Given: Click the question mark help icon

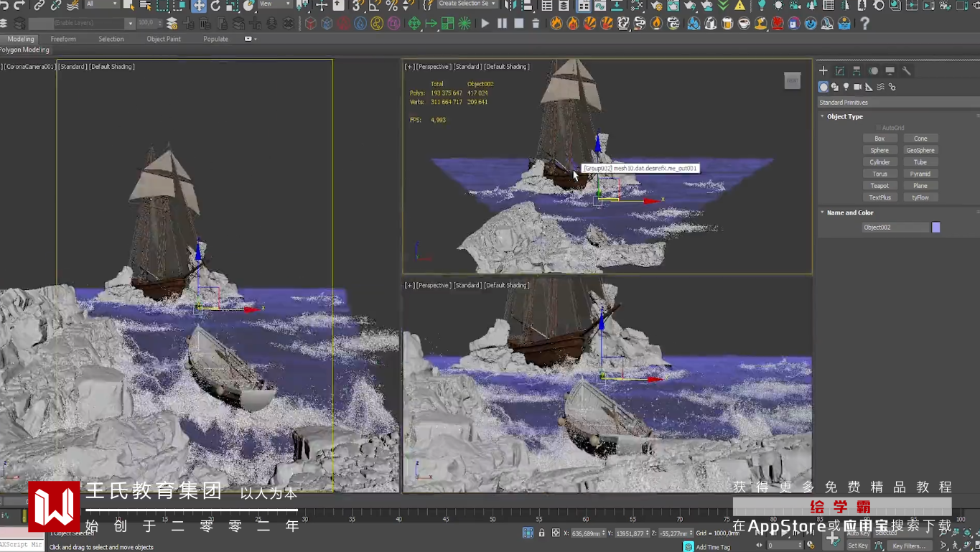Looking at the screenshot, I should point(865,24).
